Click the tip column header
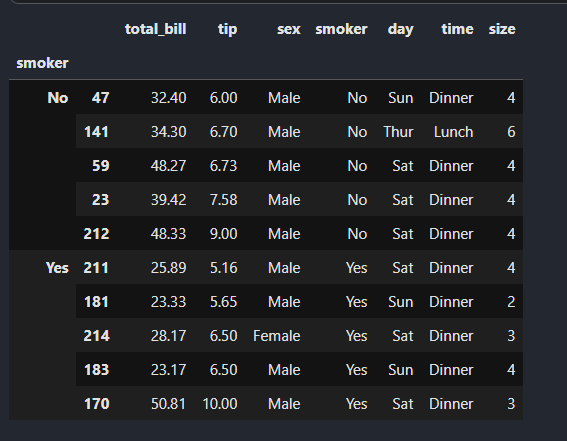Screen dimensions: 567x441 [x=227, y=29]
